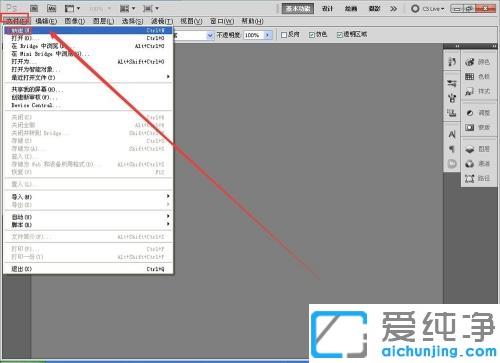Open the 图层 layers panel

[478, 149]
